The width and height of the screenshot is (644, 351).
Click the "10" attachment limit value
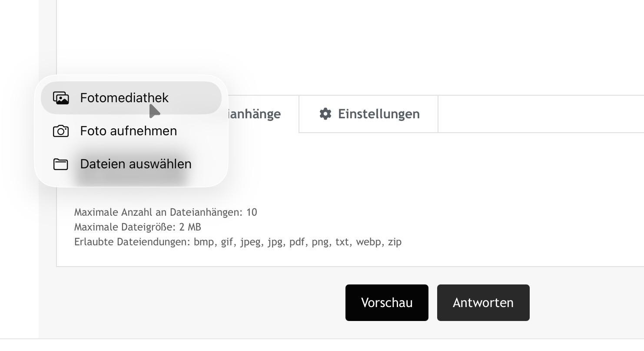pos(252,212)
